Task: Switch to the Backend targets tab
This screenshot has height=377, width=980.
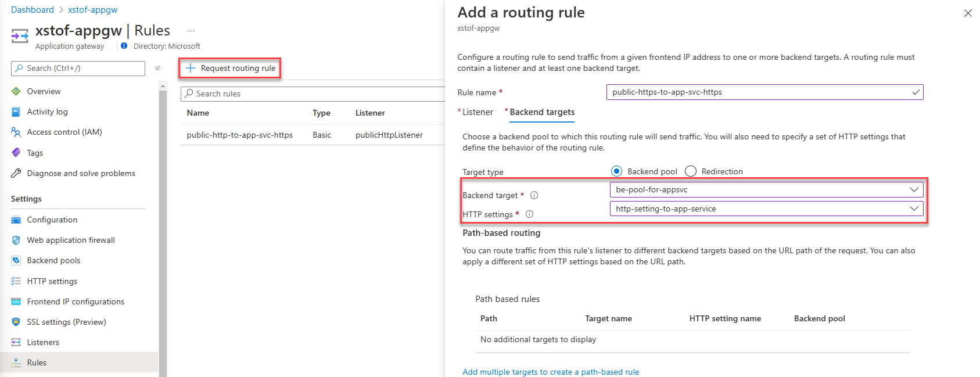Action: coord(542,112)
